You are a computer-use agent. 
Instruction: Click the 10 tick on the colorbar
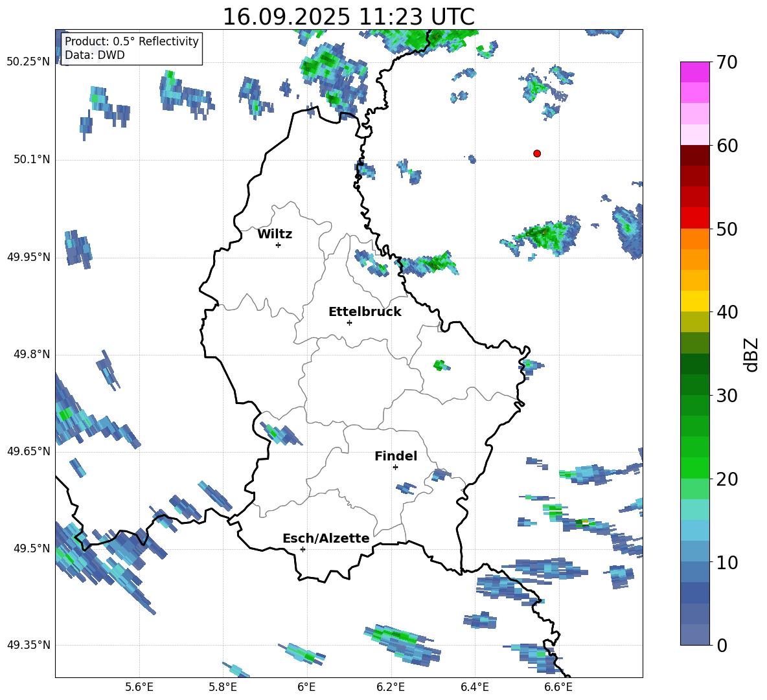(x=727, y=562)
